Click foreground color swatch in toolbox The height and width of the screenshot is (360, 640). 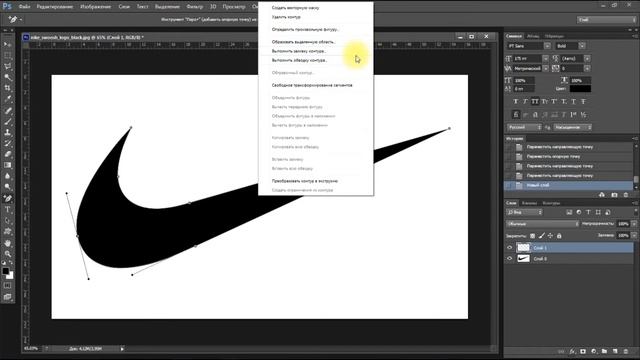tap(6, 271)
